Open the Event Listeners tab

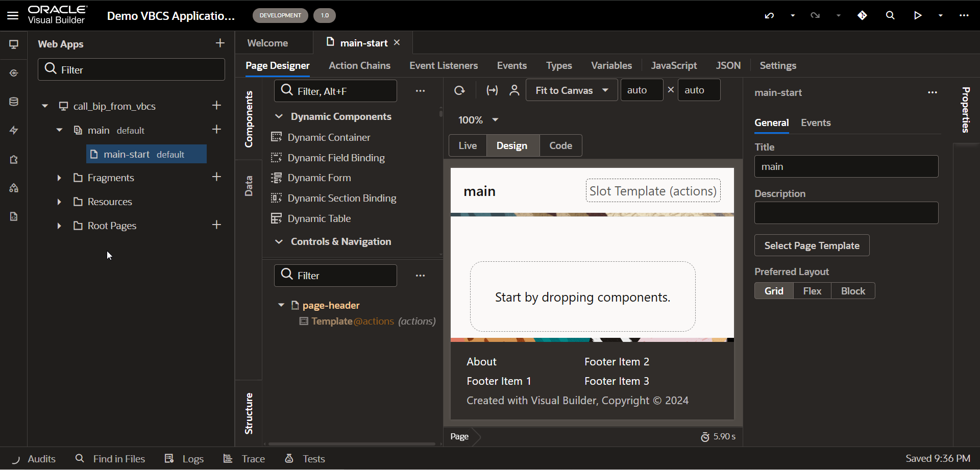click(444, 65)
